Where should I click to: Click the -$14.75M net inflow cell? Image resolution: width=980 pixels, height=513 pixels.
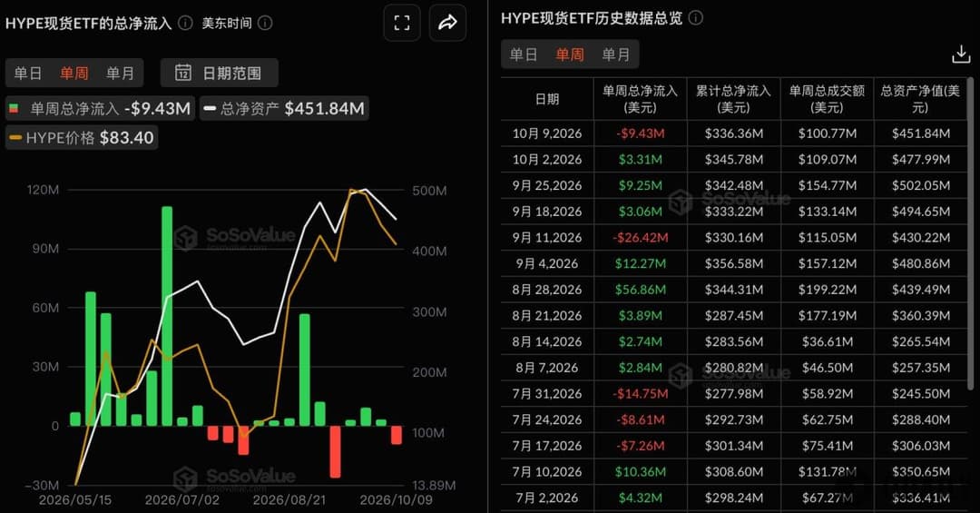(640, 393)
